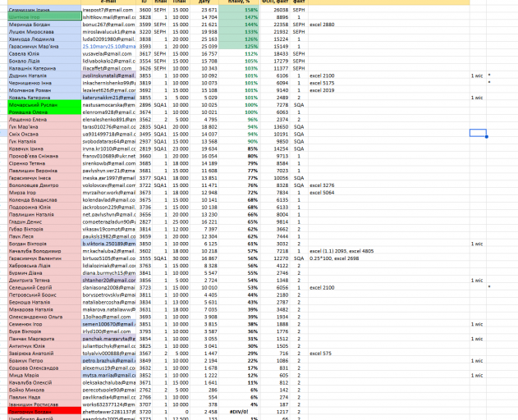Select the email diana.burmych15@gm
This screenshot has height=420, width=518.
click(108, 272)
